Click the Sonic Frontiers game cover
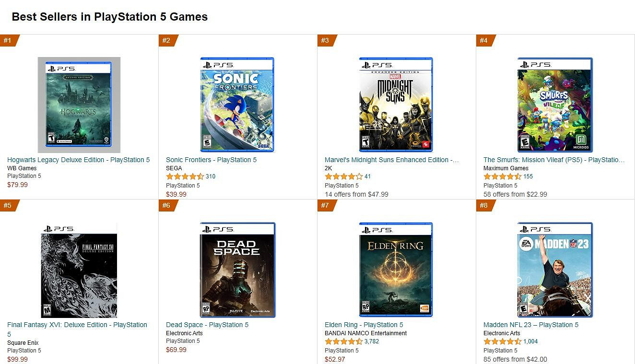635x364 pixels. 237,105
